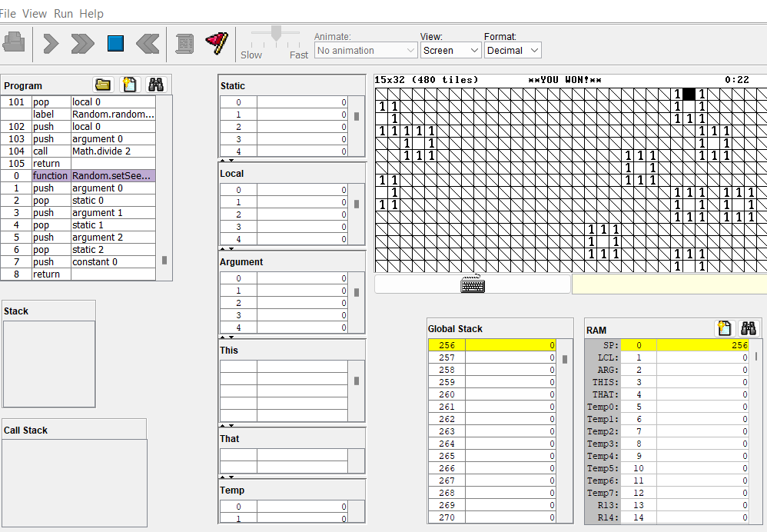This screenshot has width=767, height=532.
Task: Select the 'label Random.random...' row
Action: 78,114
